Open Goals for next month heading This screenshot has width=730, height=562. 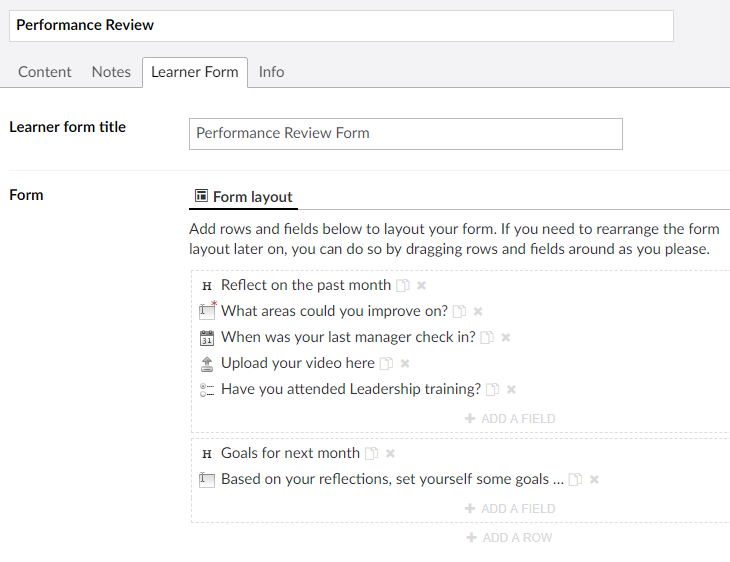[x=291, y=453]
